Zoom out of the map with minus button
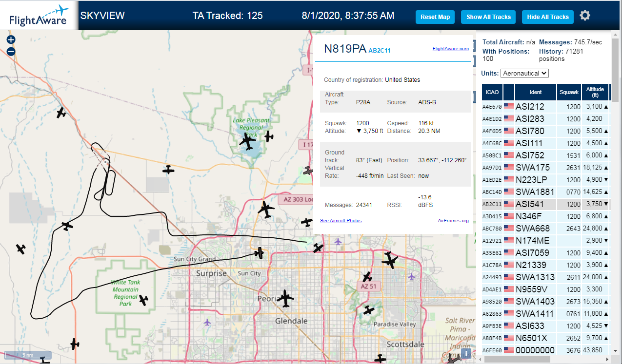The width and height of the screenshot is (622, 364). coord(11,51)
